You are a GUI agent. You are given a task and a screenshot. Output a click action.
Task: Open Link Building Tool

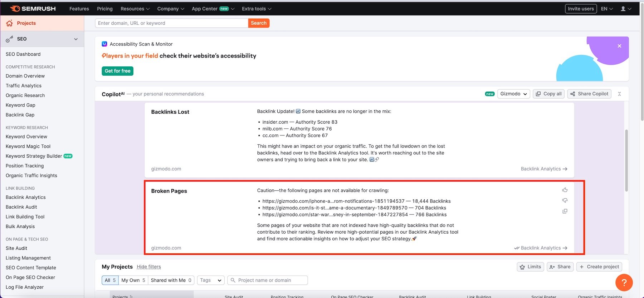tap(25, 217)
